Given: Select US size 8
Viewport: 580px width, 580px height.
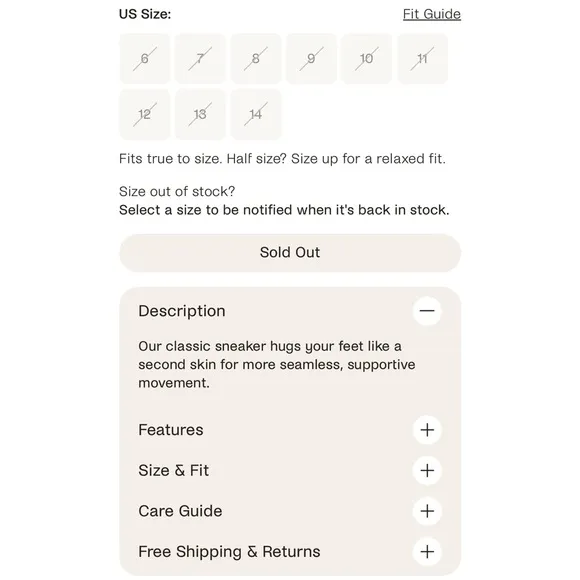Looking at the screenshot, I should [256, 58].
